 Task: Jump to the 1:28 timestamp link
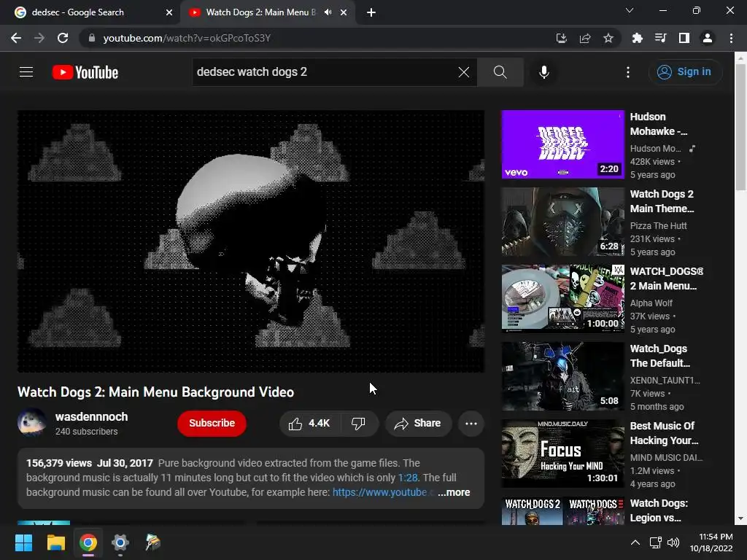[407, 478]
